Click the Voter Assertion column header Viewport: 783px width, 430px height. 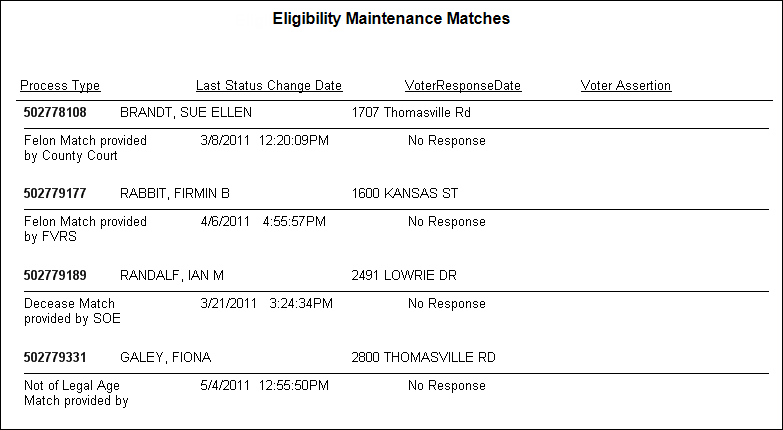626,86
